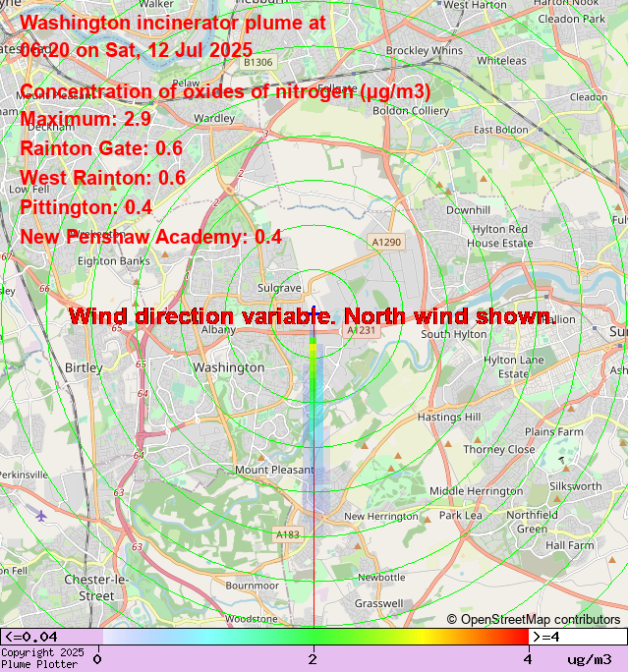Image resolution: width=628 pixels, height=672 pixels.
Task: Click the 'Concentration of oxides of nitrogen' heading
Action: 225,91
